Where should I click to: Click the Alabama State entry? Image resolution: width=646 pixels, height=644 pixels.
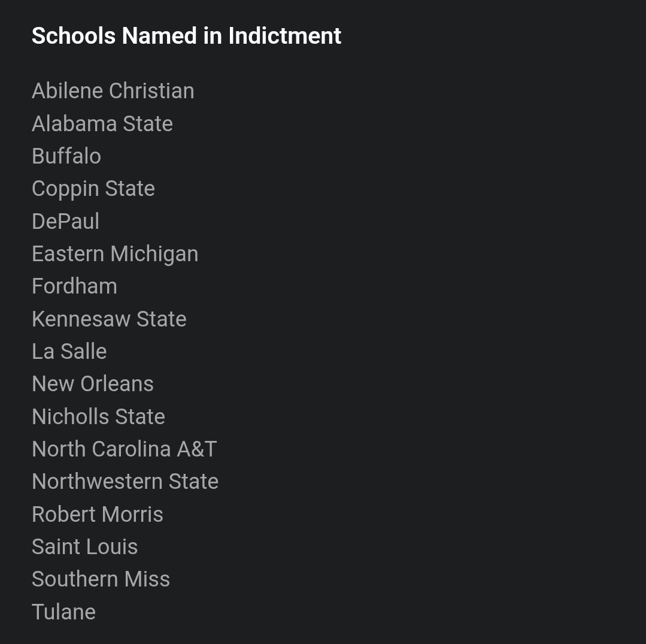pos(102,123)
